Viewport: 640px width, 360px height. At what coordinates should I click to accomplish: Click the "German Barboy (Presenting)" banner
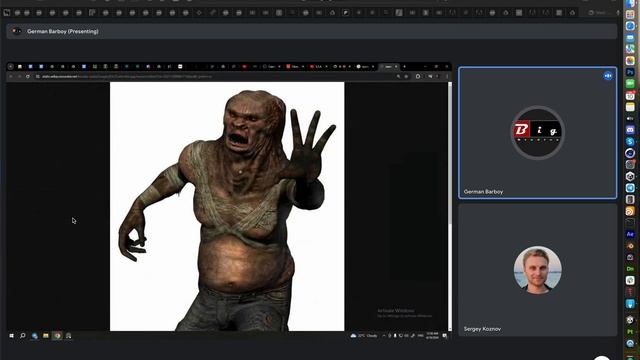(x=311, y=31)
